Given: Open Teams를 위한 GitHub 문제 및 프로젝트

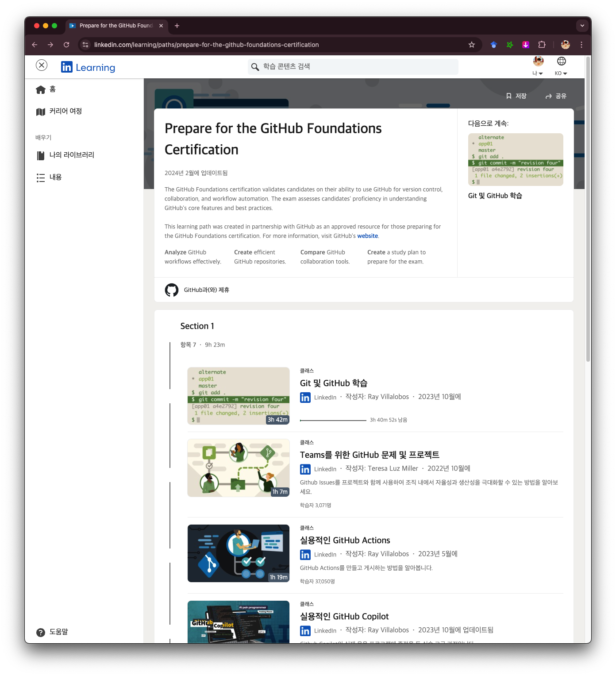Looking at the screenshot, I should [370, 455].
